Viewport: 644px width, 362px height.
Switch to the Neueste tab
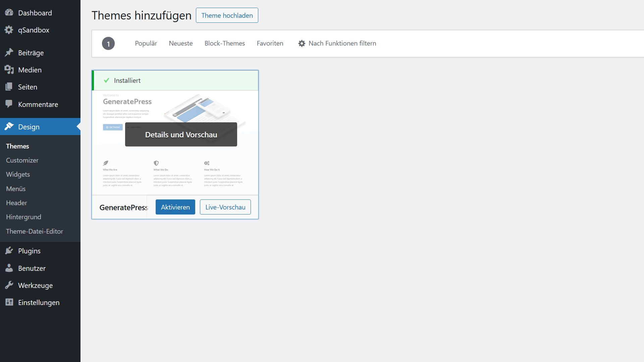[x=181, y=44]
